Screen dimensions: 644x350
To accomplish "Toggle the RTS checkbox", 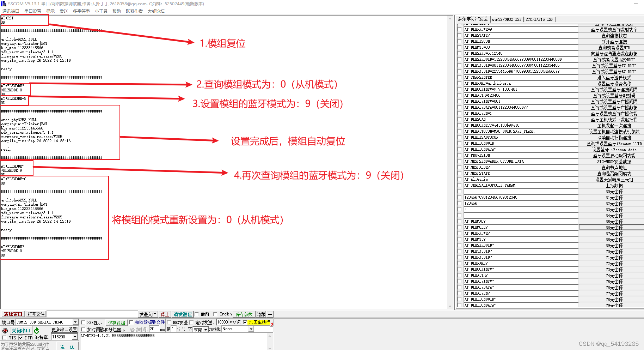I will 4,338.
